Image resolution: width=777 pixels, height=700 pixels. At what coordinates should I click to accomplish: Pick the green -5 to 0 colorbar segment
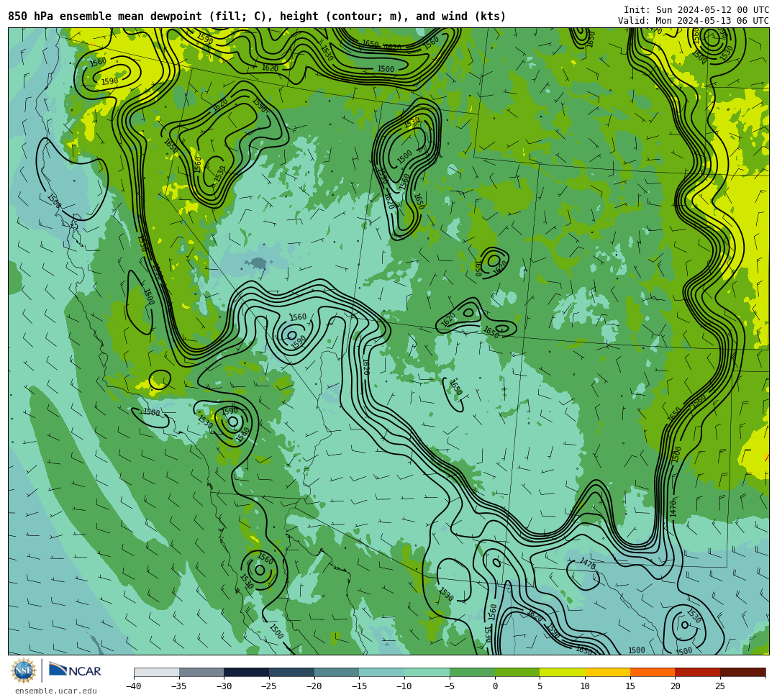[x=472, y=672]
